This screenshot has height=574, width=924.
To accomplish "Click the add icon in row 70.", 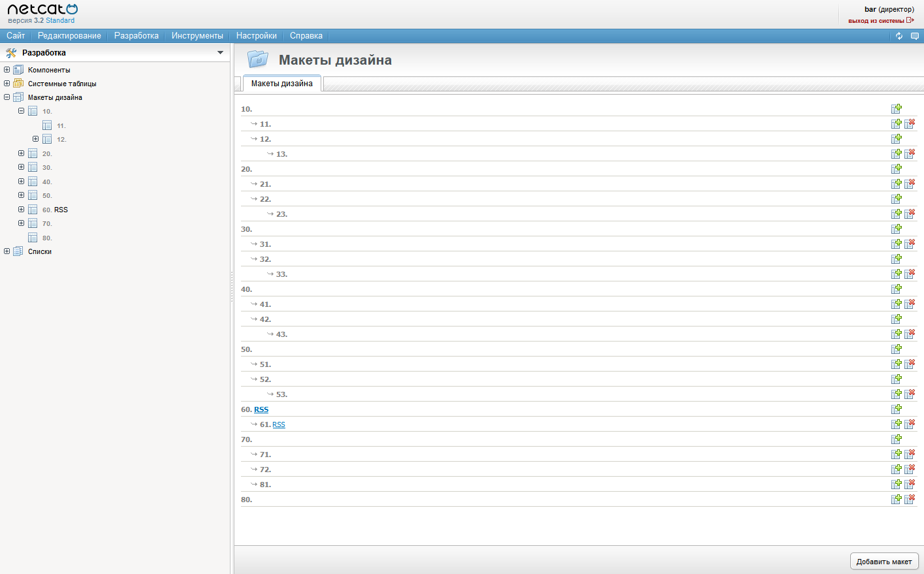I will click(x=897, y=439).
